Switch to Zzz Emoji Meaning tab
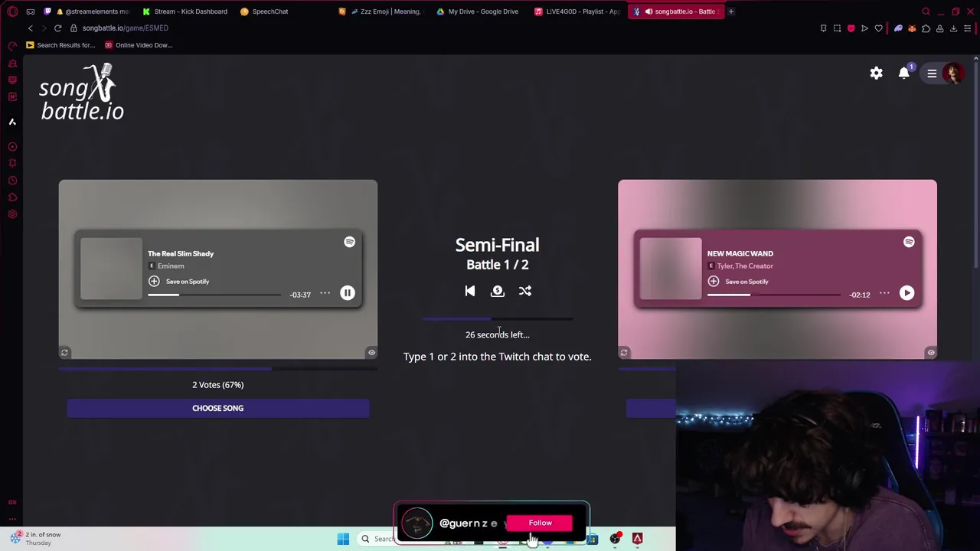 click(x=381, y=11)
